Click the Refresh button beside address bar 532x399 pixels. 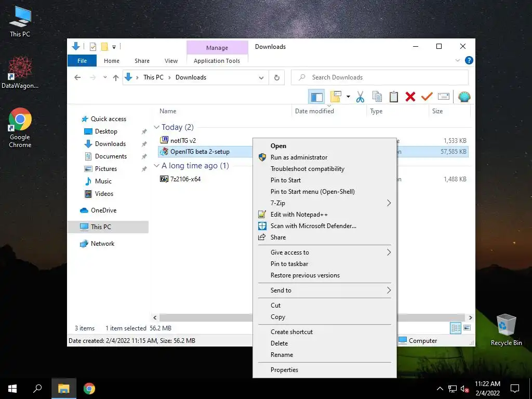(276, 77)
